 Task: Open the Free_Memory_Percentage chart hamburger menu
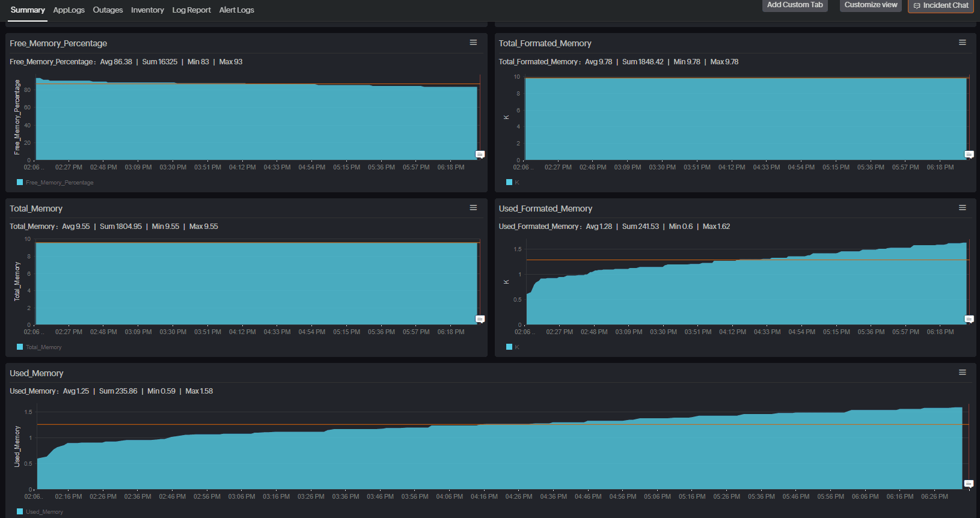click(x=473, y=43)
